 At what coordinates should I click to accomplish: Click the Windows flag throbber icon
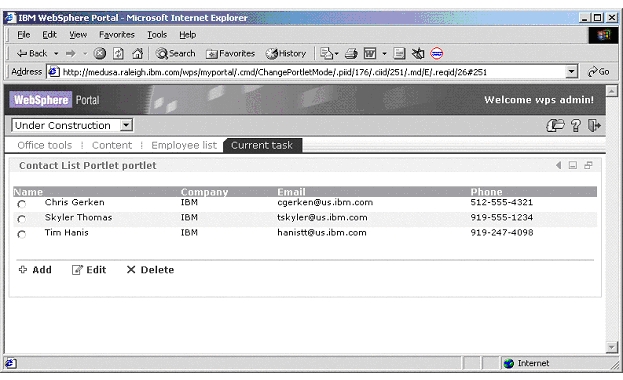[x=603, y=35]
